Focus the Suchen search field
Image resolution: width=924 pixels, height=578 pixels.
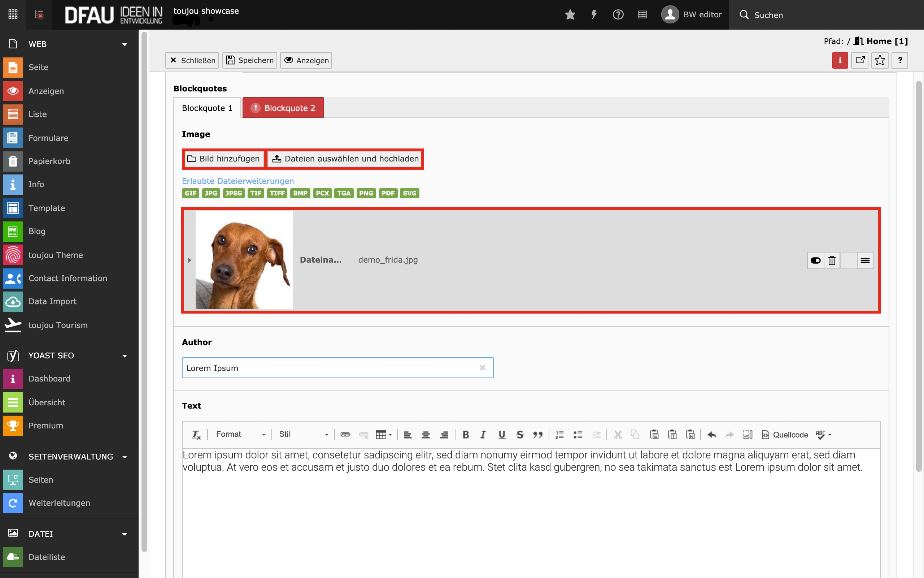coord(826,15)
